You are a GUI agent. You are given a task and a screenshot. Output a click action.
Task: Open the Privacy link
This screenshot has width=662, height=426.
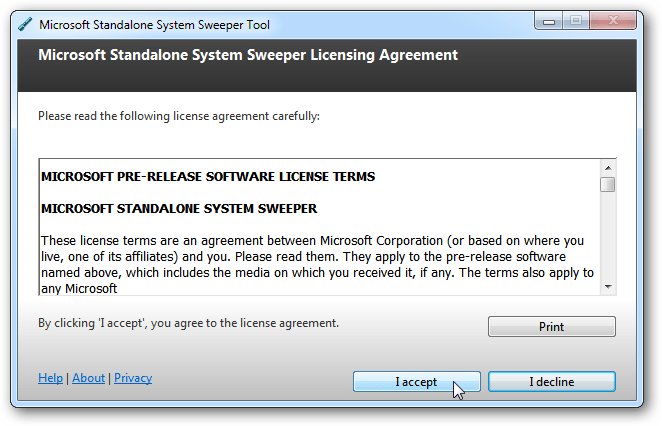(133, 378)
